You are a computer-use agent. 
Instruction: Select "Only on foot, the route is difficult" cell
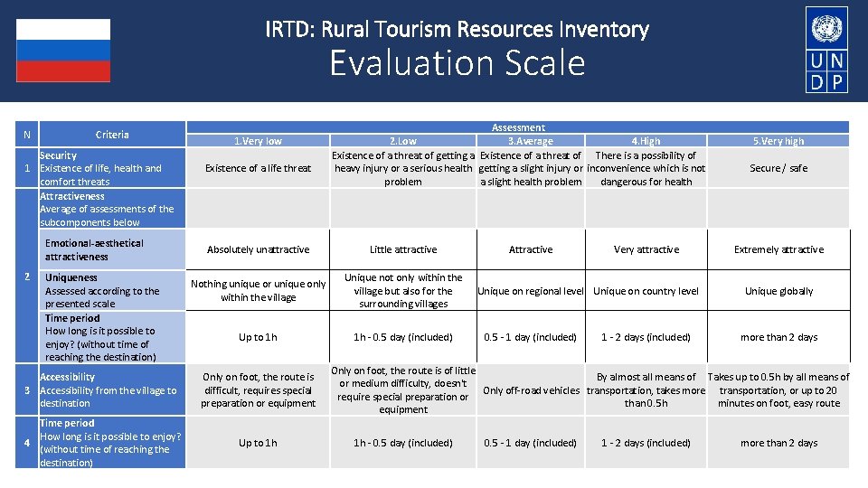pyautogui.click(x=258, y=390)
